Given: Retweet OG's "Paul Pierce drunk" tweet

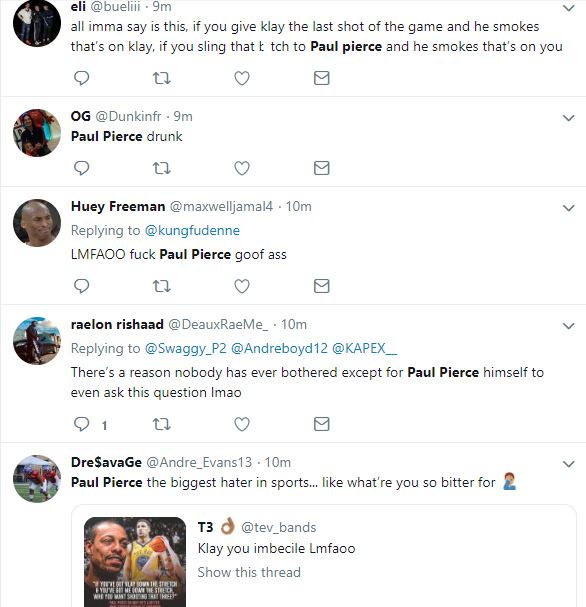Looking at the screenshot, I should point(161,168).
